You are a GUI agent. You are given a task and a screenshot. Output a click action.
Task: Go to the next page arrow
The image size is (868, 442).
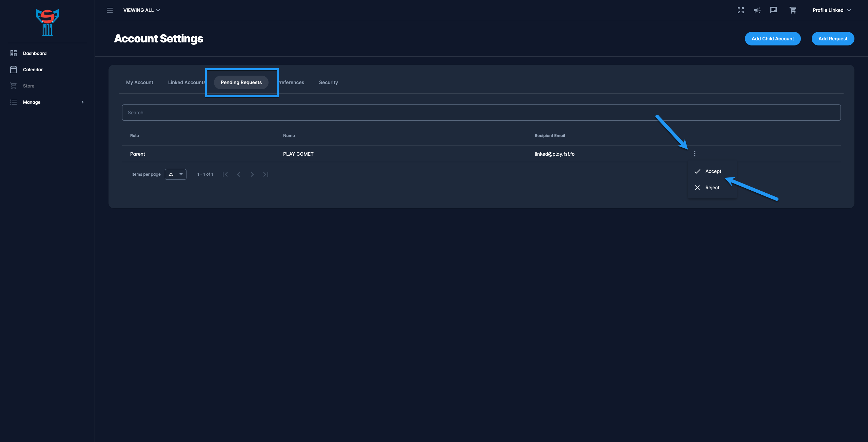252,174
